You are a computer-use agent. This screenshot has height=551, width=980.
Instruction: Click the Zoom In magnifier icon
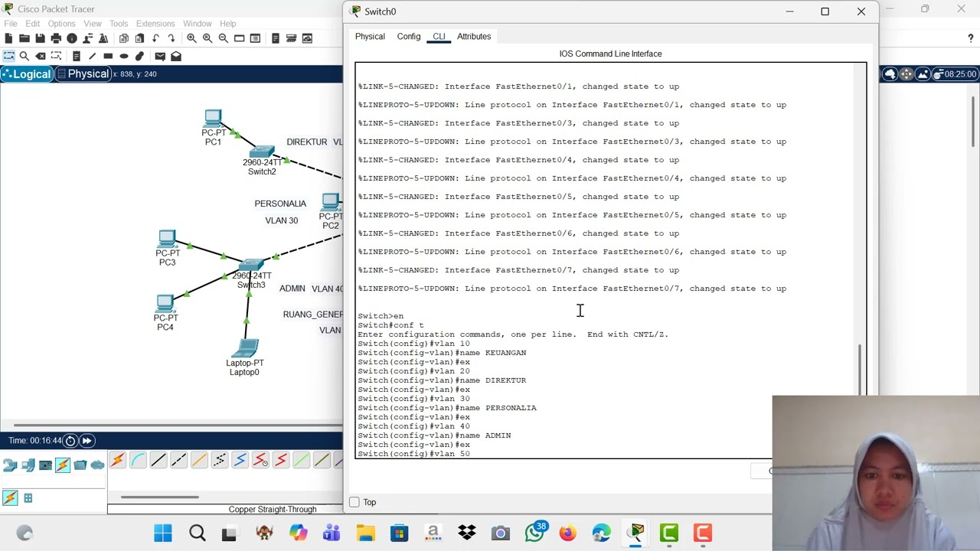click(x=191, y=38)
